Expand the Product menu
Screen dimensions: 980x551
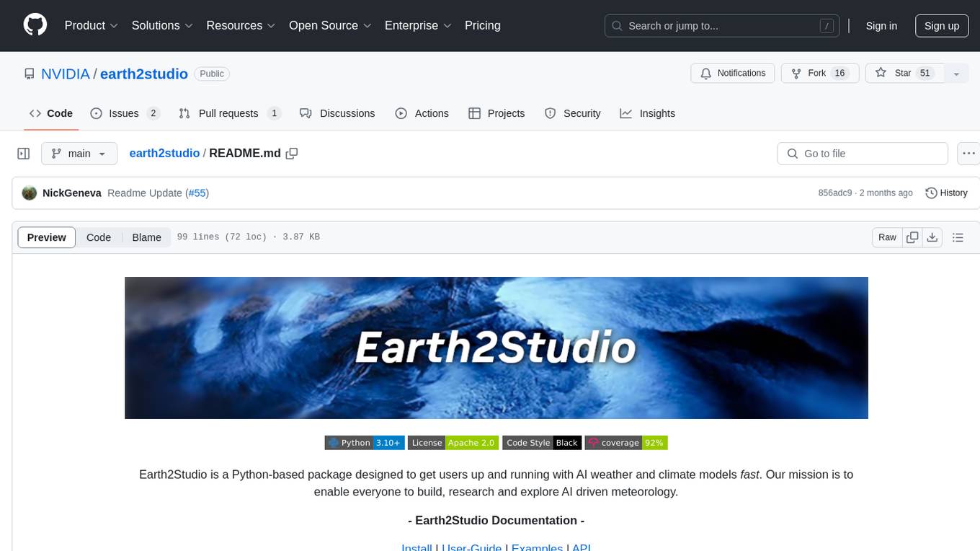pos(92,25)
